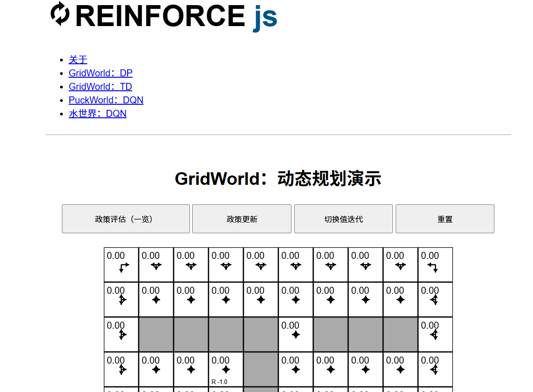Click the 政策更新 button
Viewport: 533px width, 392px height.
(242, 219)
